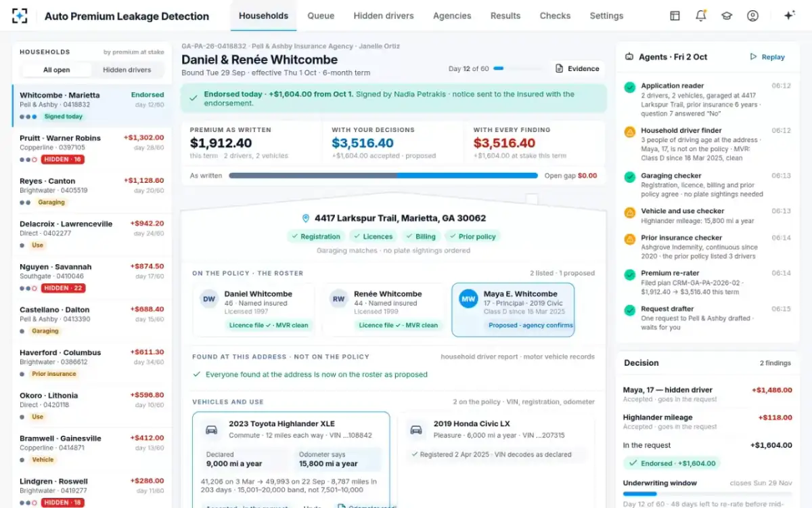Click the DW avatar for Daniel Whitcombe
The height and width of the screenshot is (508, 812).
(209, 299)
